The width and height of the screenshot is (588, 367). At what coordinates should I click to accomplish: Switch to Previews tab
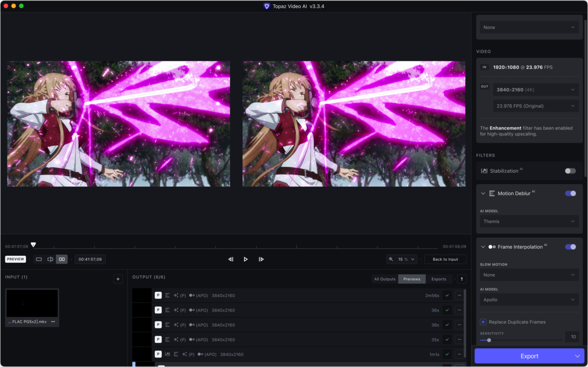pyautogui.click(x=412, y=279)
